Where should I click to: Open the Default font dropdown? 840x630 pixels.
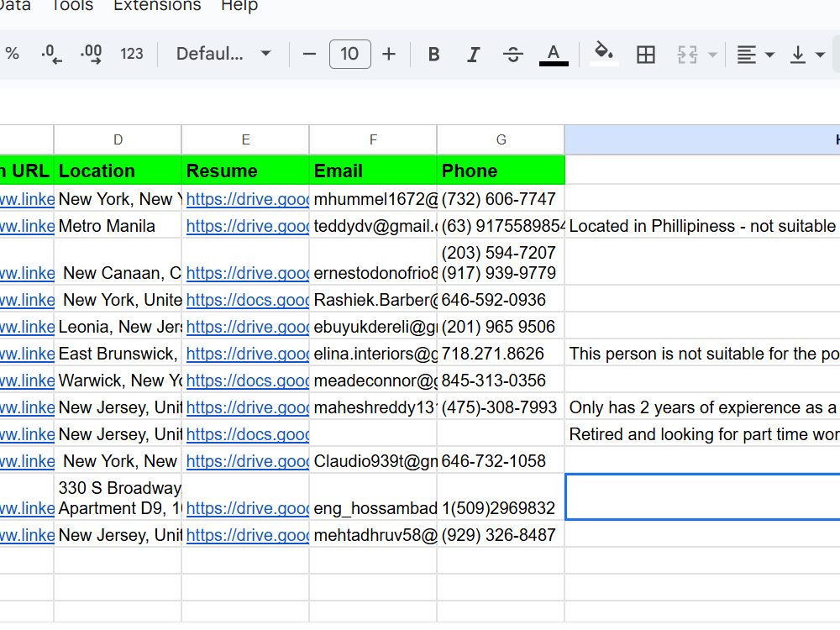tap(223, 54)
